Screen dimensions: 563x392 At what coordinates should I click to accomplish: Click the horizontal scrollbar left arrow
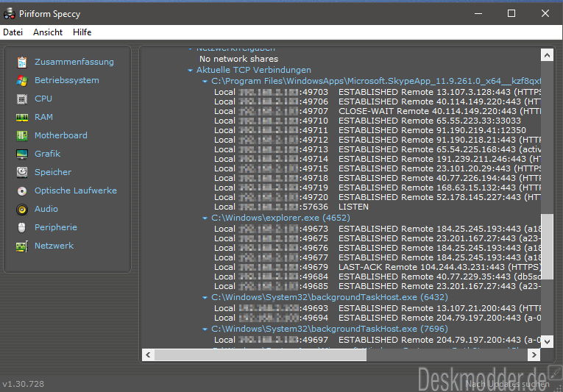[148, 355]
